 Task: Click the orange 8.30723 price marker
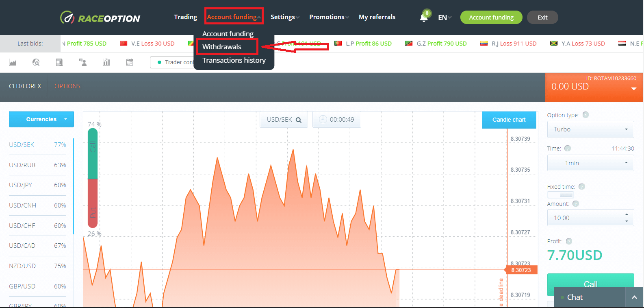click(521, 270)
